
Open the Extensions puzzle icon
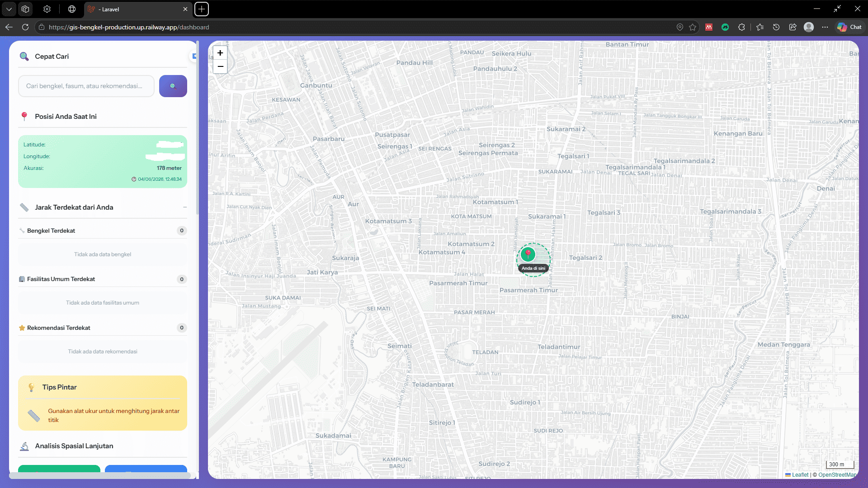click(741, 27)
